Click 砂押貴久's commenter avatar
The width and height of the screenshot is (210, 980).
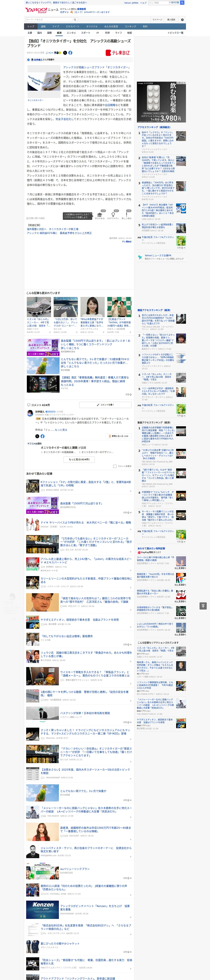click(x=30, y=413)
